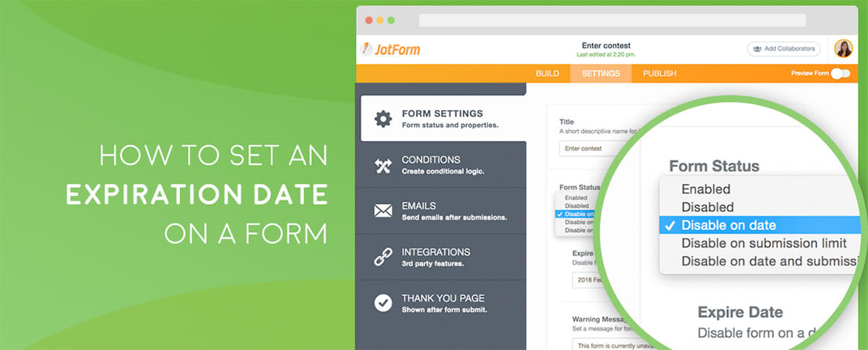
Task: Click 'Last edited at 2:20 pm.' text
Action: pos(606,55)
